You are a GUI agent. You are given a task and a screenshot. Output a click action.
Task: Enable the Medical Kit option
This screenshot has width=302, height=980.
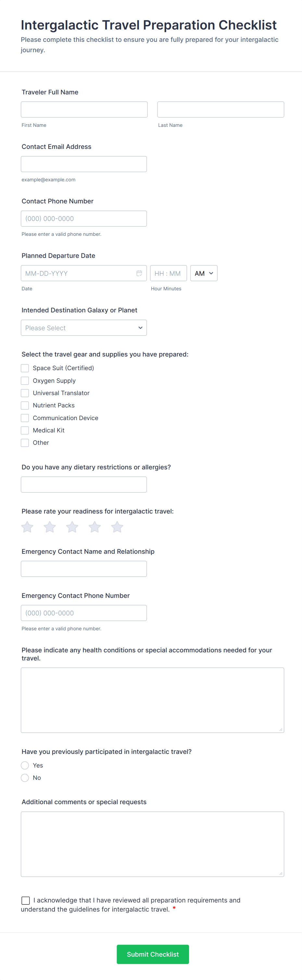click(x=25, y=430)
